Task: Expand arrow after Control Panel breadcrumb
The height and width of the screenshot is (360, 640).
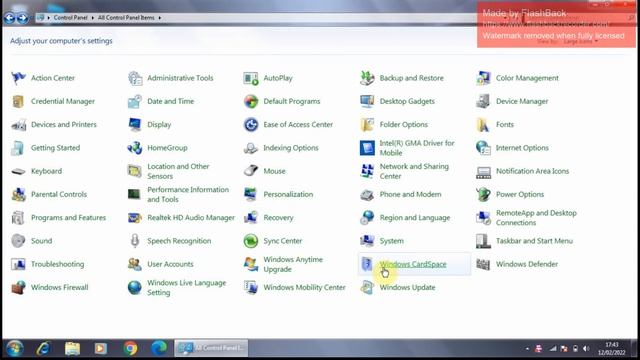Action: [93, 18]
